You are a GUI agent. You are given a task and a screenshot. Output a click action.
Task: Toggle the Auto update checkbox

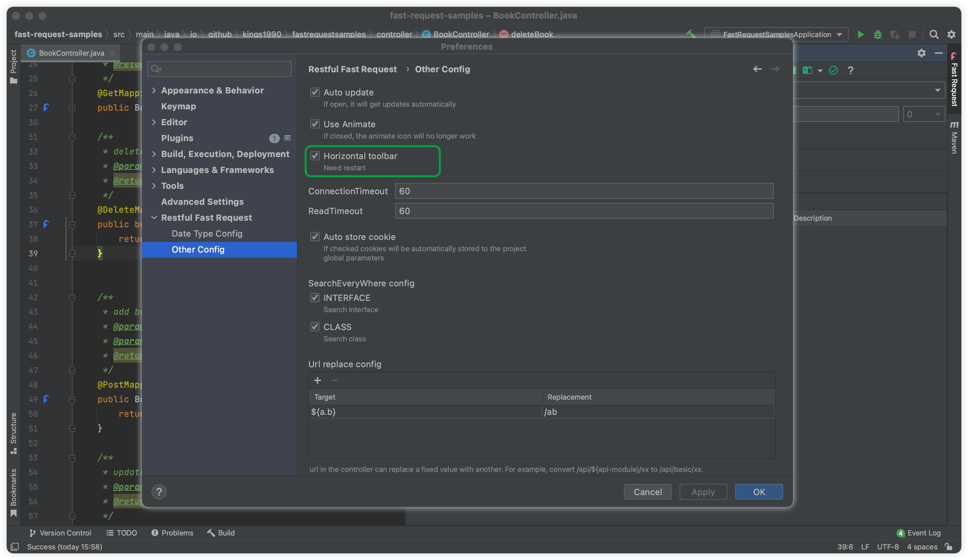pyautogui.click(x=315, y=92)
